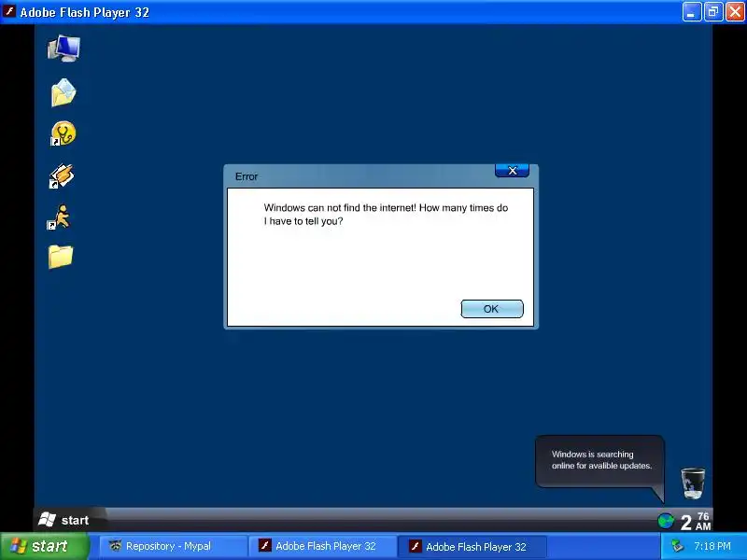The image size is (747, 560).
Task: Click the inner Flash start button
Action: [63, 520]
